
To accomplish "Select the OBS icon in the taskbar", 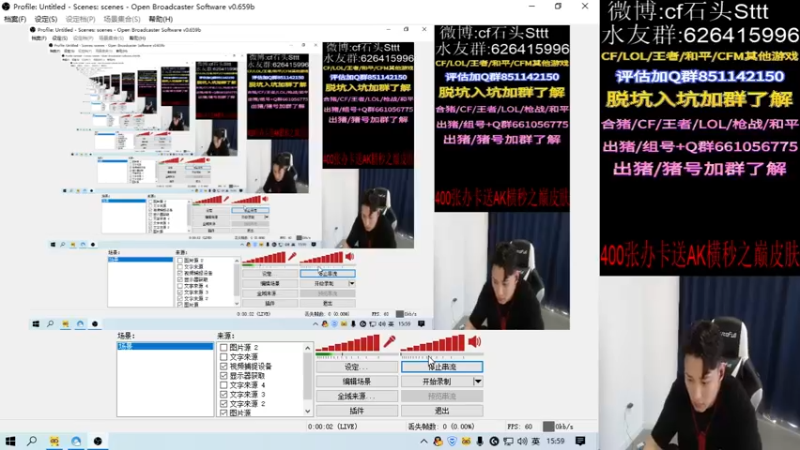I will click(97, 441).
